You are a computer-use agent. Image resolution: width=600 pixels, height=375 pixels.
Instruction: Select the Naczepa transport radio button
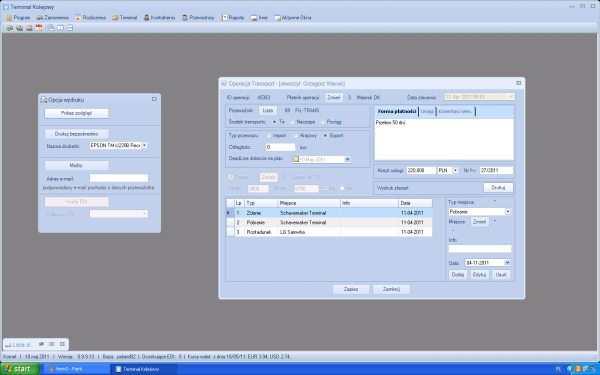292,122
